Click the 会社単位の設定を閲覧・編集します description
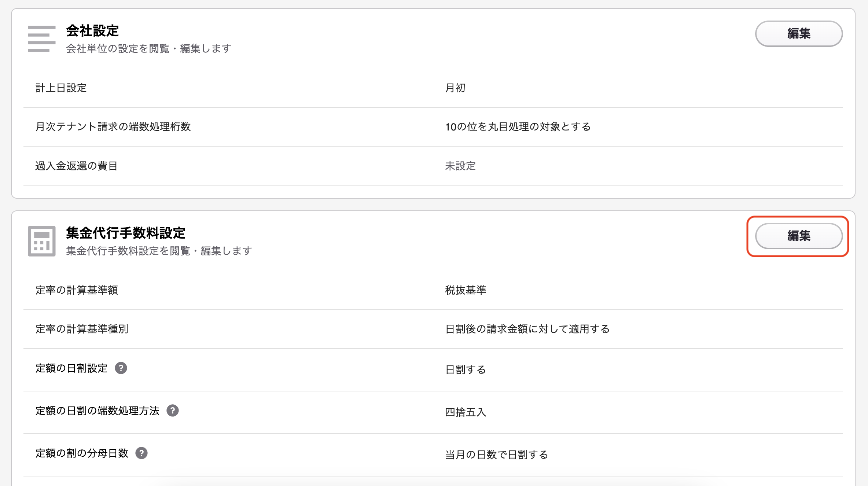868x486 pixels. [x=148, y=48]
